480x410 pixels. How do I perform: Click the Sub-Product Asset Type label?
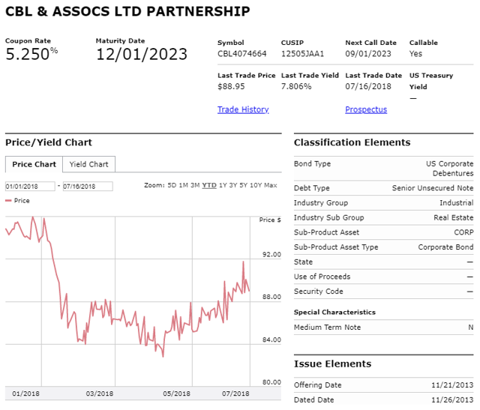[x=336, y=247]
